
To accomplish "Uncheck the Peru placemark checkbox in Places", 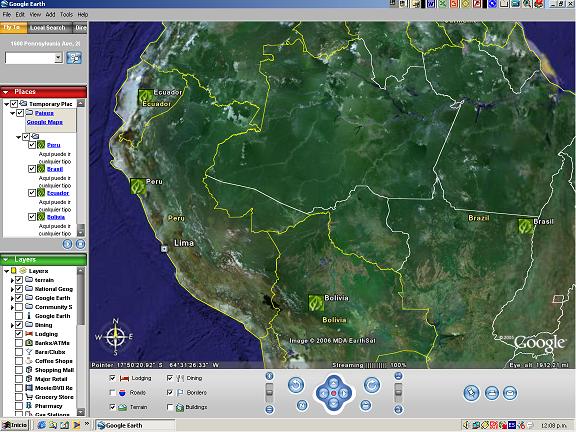I will (32, 145).
